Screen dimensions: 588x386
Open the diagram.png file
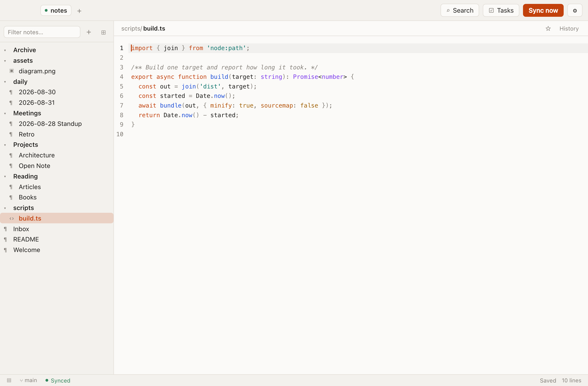[x=57, y=71]
